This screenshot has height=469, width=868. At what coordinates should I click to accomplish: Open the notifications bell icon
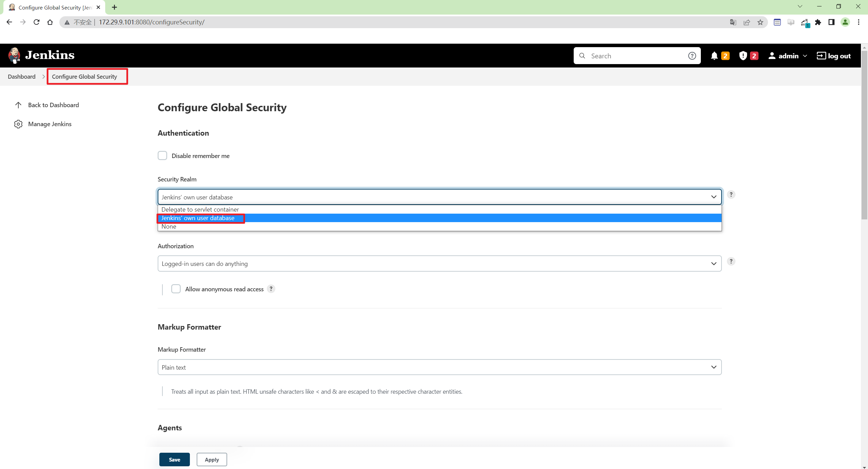(x=714, y=56)
